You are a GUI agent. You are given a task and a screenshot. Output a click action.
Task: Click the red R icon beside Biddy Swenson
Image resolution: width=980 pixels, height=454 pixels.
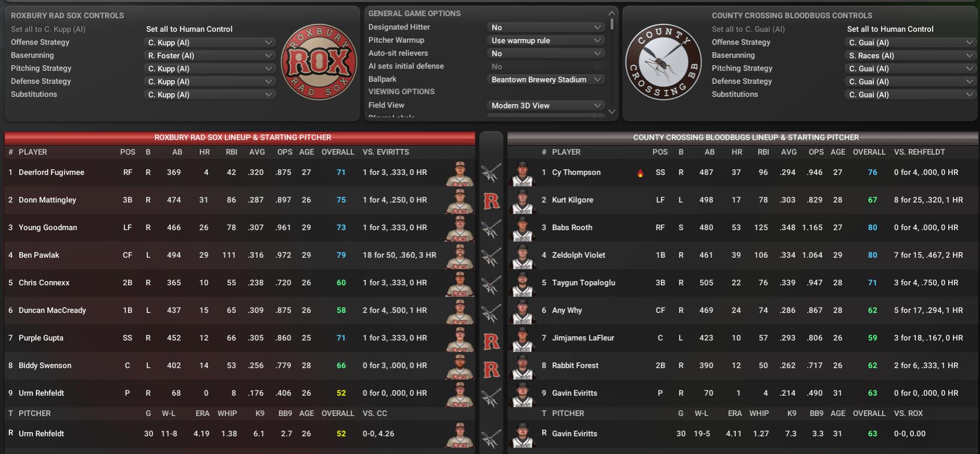click(x=491, y=369)
